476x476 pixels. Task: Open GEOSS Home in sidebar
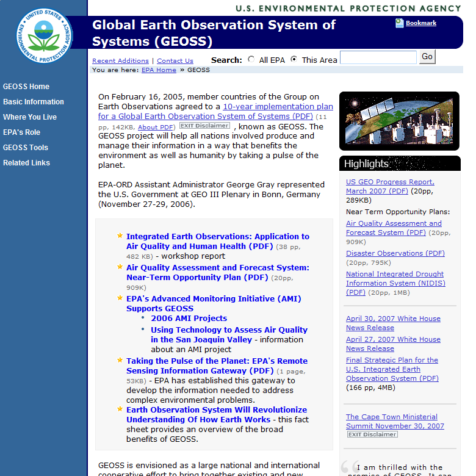coord(26,87)
